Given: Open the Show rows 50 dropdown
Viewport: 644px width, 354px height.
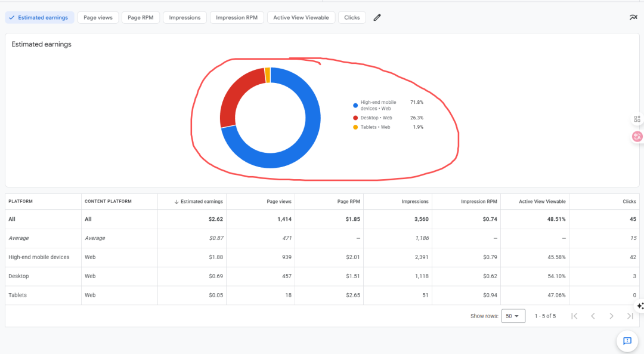Looking at the screenshot, I should [513, 316].
